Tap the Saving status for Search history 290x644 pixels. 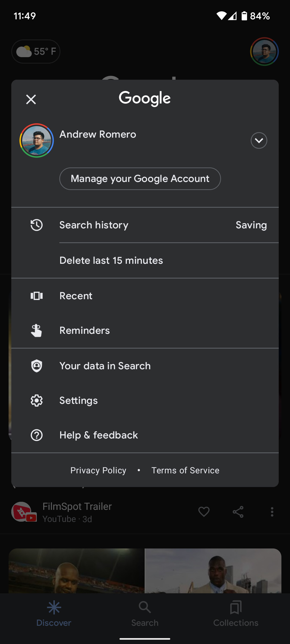251,225
